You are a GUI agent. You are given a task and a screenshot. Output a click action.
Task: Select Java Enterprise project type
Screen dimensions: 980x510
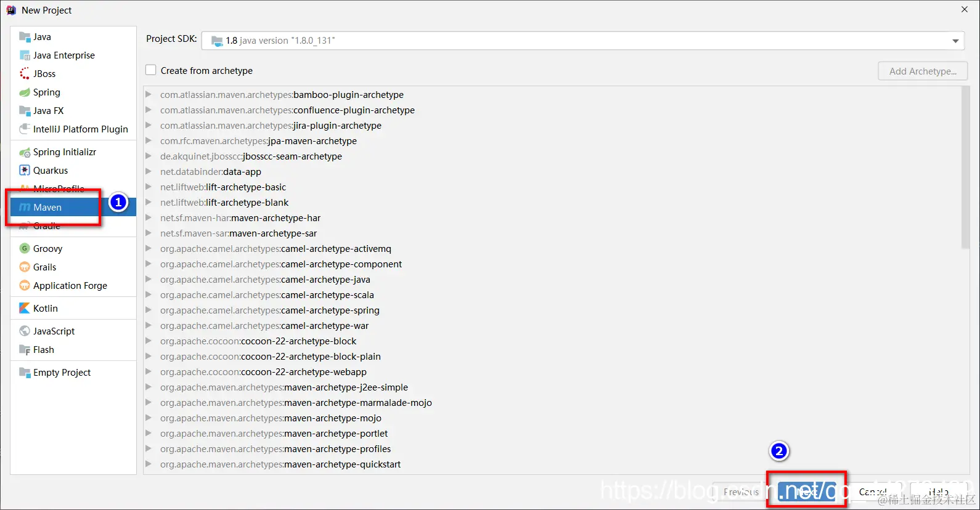pyautogui.click(x=73, y=55)
